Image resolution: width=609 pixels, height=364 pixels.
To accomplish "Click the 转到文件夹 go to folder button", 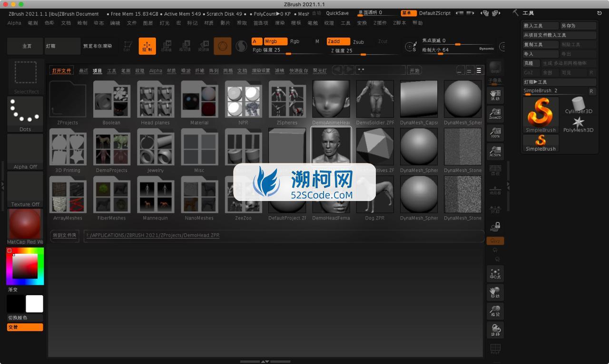I will [x=64, y=235].
